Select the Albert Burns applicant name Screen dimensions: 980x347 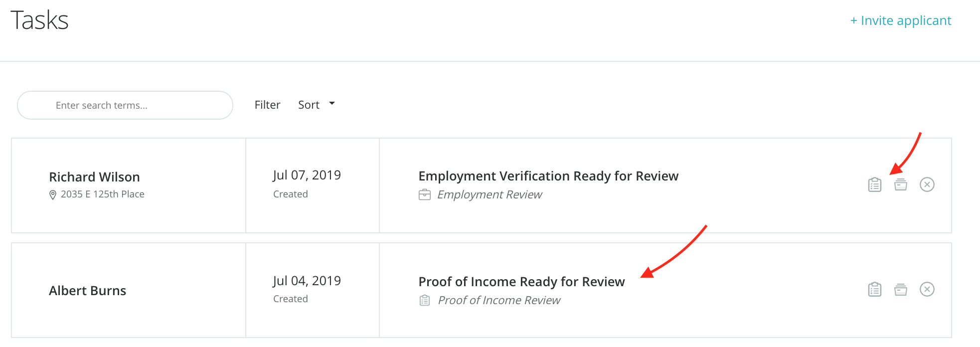[x=87, y=291]
